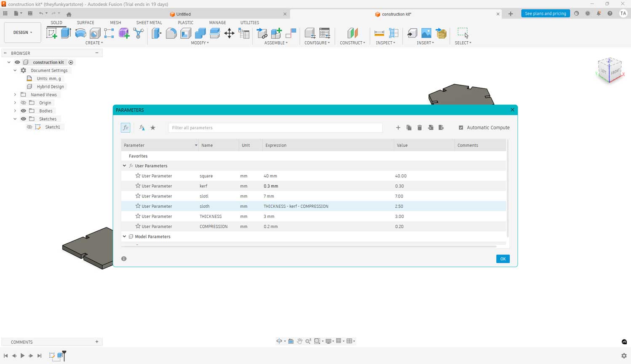This screenshot has height=364, width=631.
Task: Switch to the SHEET METAL tab
Action: [149, 23]
